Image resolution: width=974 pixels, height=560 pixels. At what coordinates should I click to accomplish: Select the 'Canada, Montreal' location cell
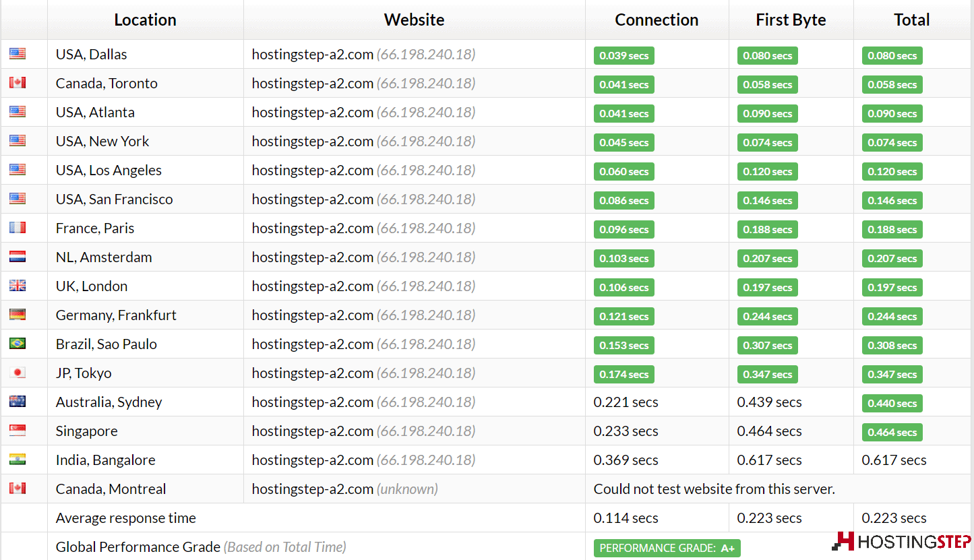tap(146, 489)
